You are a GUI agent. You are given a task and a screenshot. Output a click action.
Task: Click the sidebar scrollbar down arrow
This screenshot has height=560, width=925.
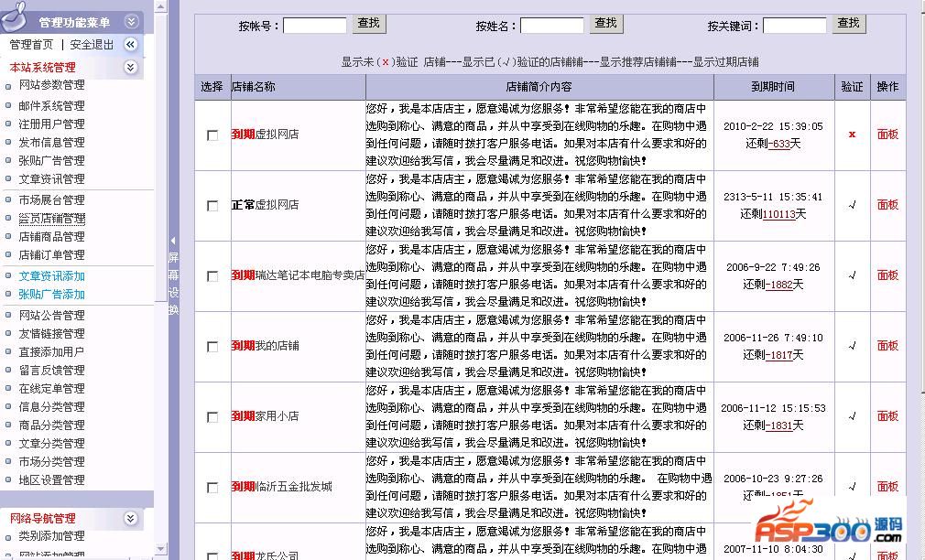point(161,549)
